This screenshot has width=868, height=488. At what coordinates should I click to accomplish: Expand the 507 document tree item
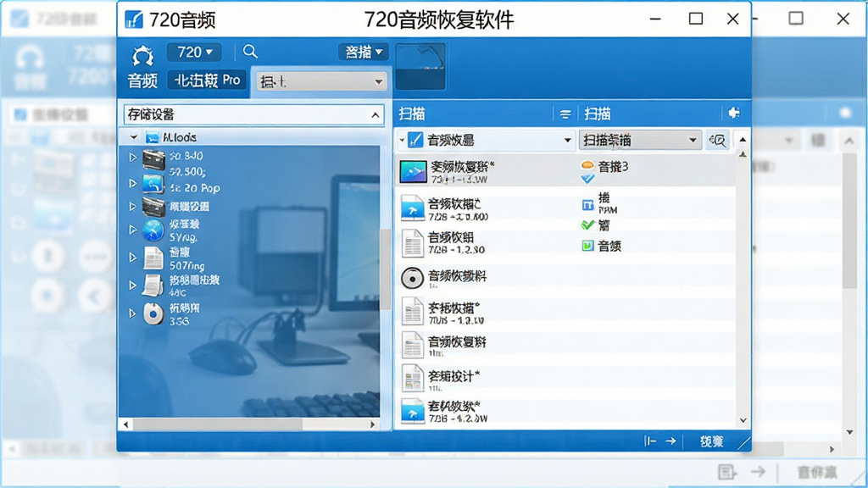[x=133, y=258]
